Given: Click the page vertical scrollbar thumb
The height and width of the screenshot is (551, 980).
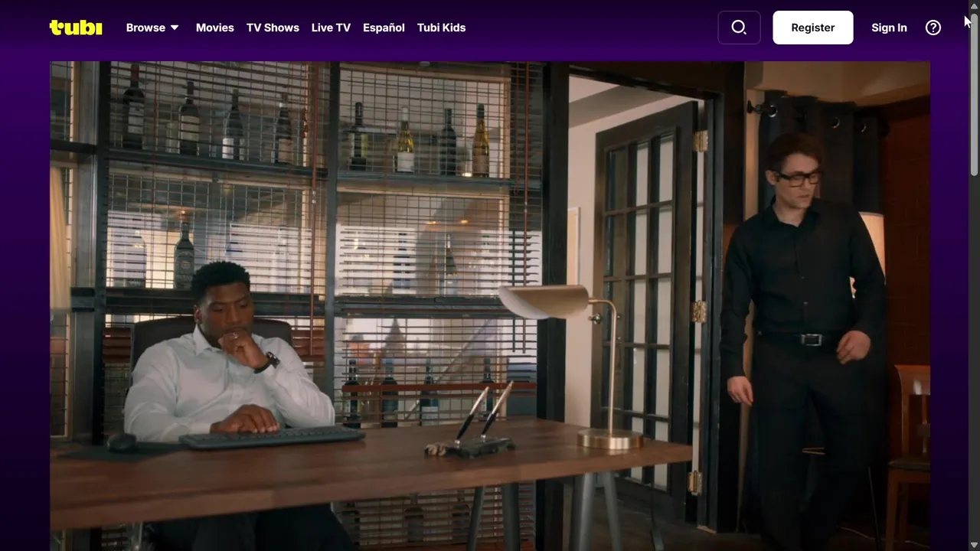Looking at the screenshot, I should pos(974,95).
